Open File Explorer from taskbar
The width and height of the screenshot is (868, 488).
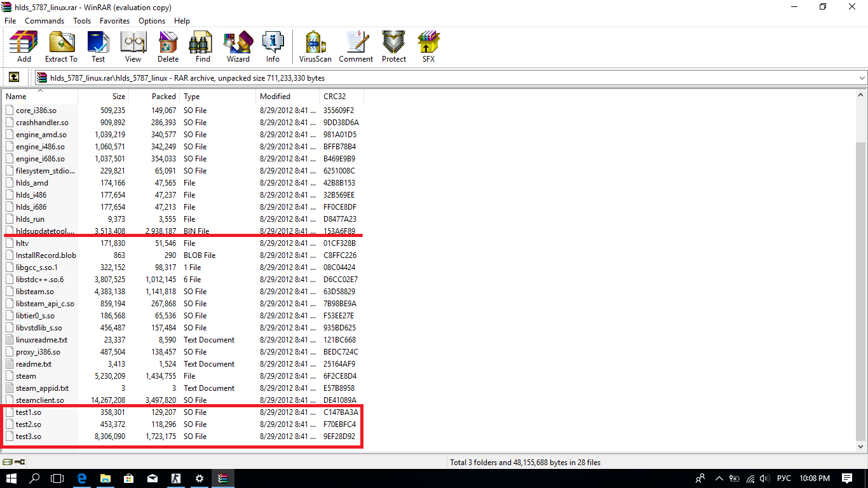click(x=105, y=478)
